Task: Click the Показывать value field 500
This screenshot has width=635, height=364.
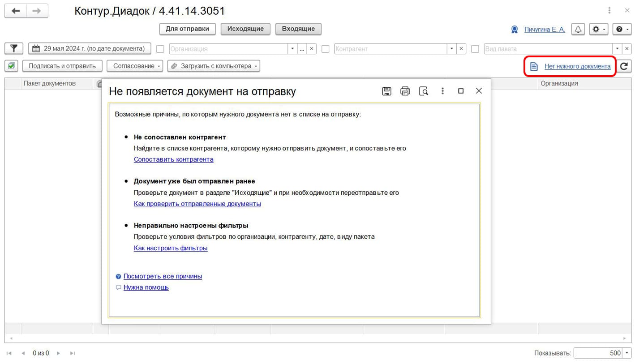Action: click(x=598, y=353)
